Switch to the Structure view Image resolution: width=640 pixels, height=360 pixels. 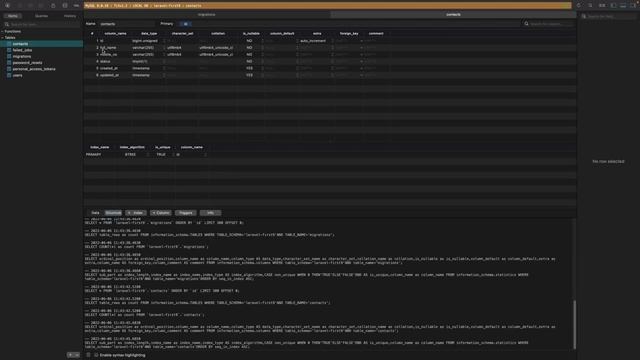coord(113,213)
